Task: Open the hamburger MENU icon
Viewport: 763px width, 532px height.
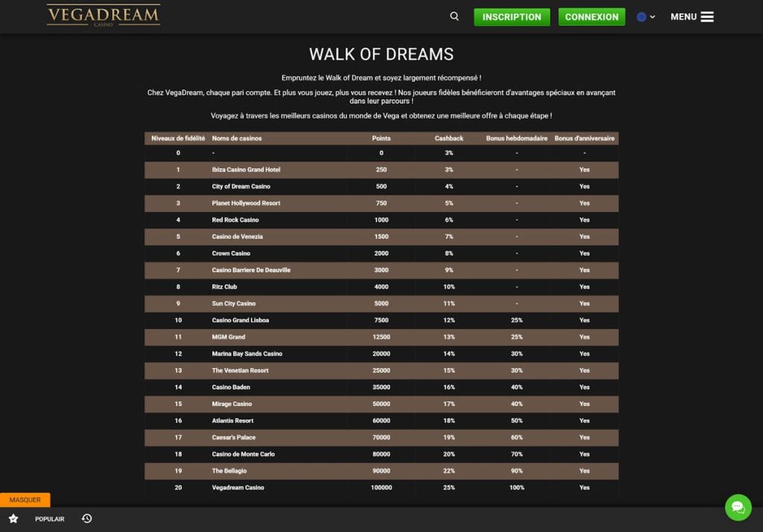Action: click(707, 17)
